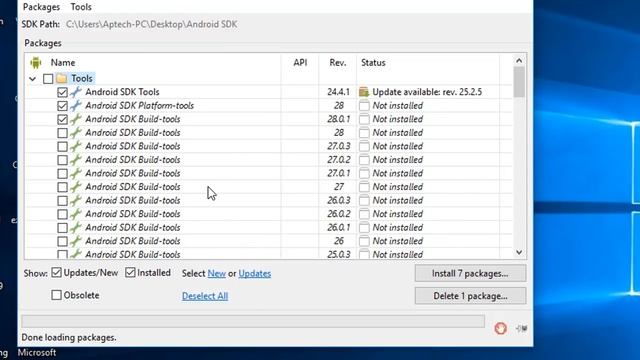Click wrench icon of Android SDK Tools

click(x=76, y=92)
